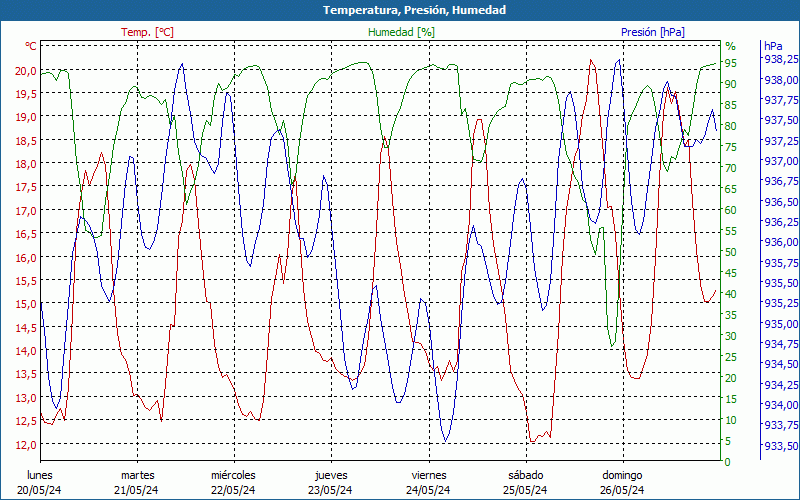800x500 pixels.
Task: Click the 35 humidity axis value
Action: pos(731,315)
